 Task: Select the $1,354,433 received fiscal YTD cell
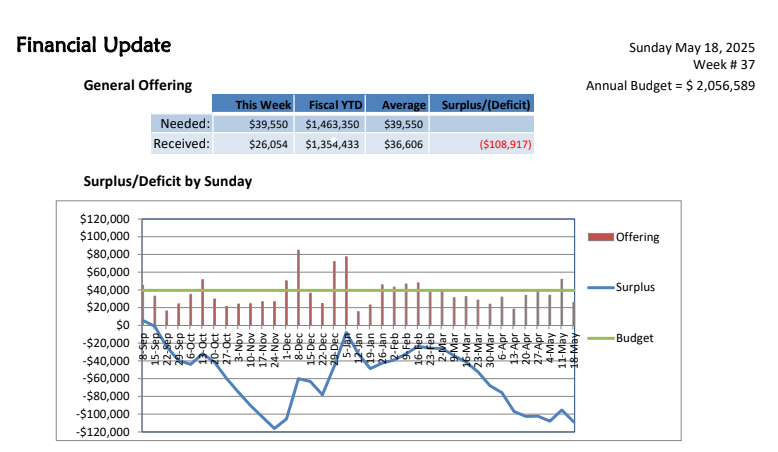point(332,145)
